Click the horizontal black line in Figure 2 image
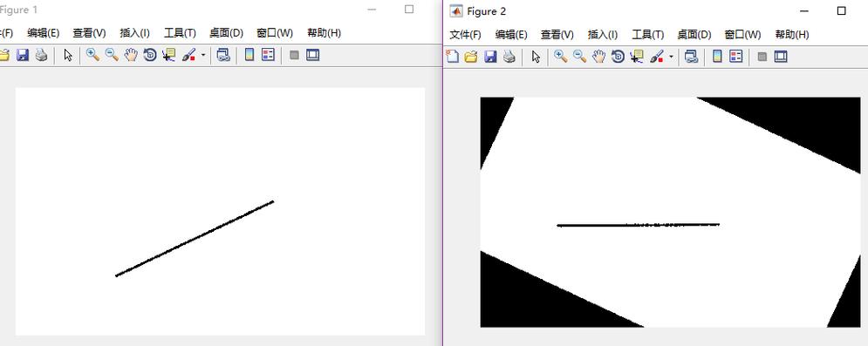 coord(639,225)
